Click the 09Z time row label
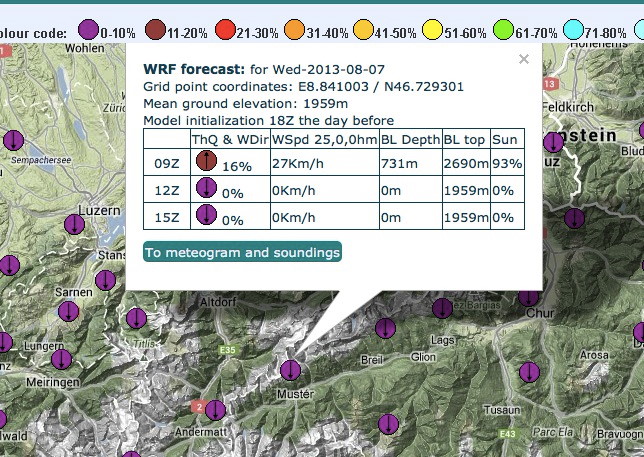Viewport: 644px width, 457px height. point(167,163)
